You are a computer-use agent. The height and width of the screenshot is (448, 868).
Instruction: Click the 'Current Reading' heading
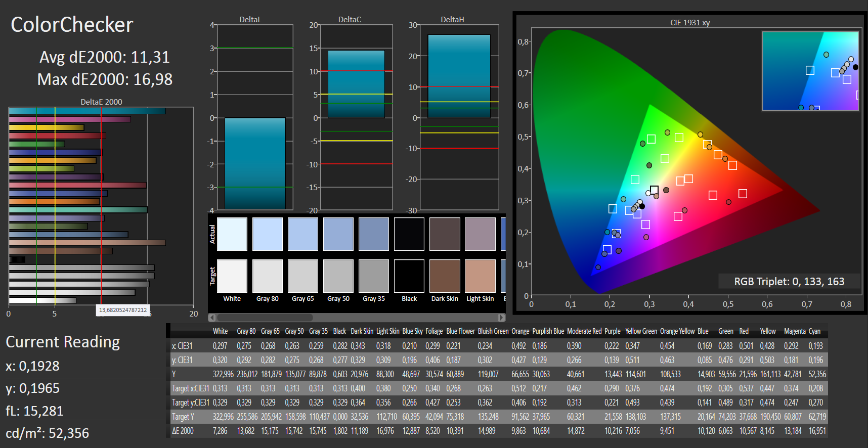pos(63,342)
